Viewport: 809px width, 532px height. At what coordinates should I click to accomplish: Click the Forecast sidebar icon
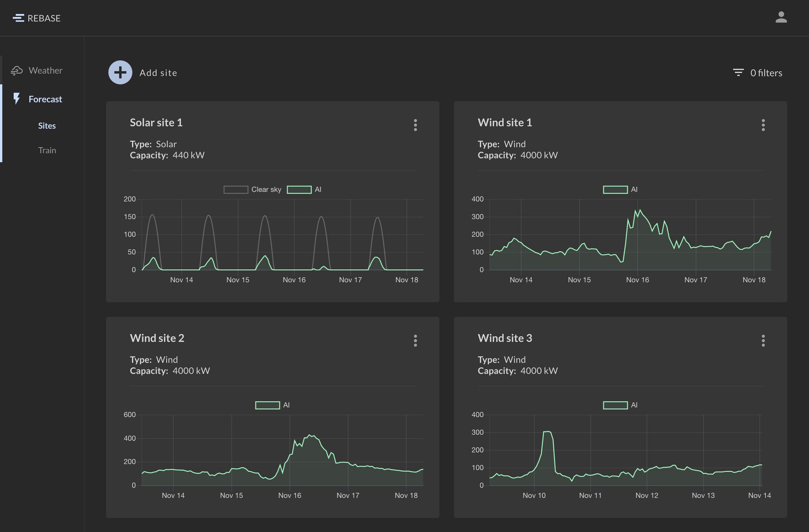click(16, 98)
